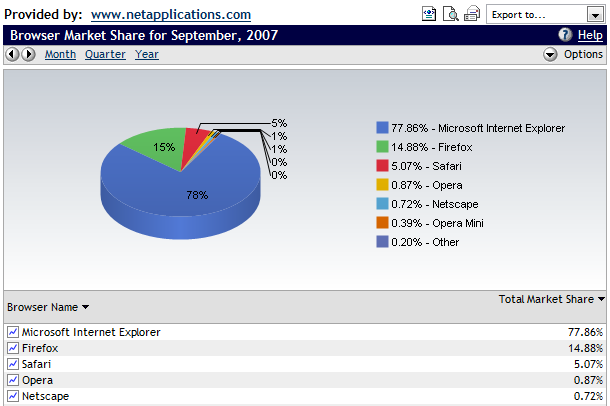Click the 77.86% table value
This screenshot has height=406, width=610.
click(585, 332)
